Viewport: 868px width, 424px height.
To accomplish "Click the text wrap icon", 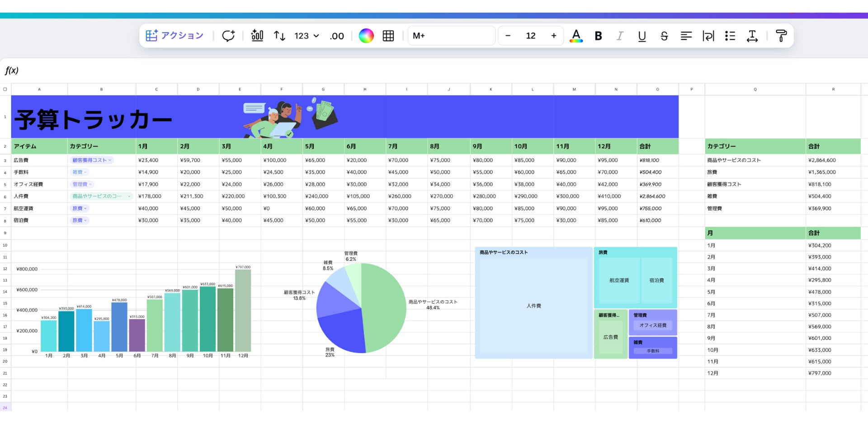I will 708,36.
